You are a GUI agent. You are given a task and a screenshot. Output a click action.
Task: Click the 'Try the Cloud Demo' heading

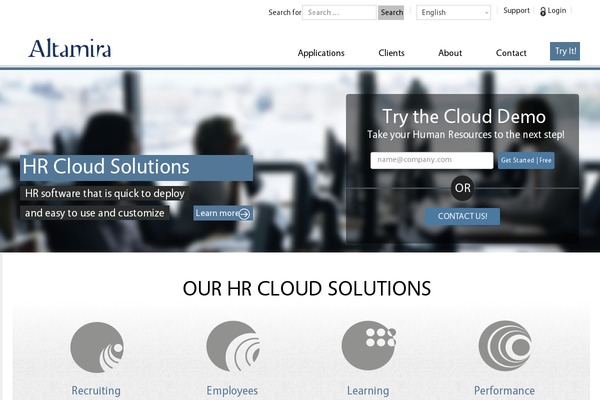tap(464, 116)
